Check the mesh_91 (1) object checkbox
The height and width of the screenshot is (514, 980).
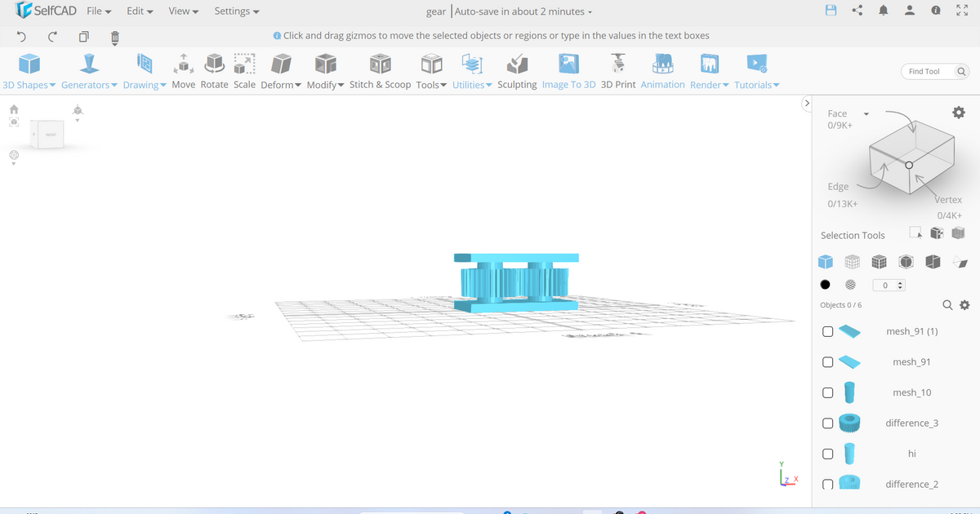827,331
